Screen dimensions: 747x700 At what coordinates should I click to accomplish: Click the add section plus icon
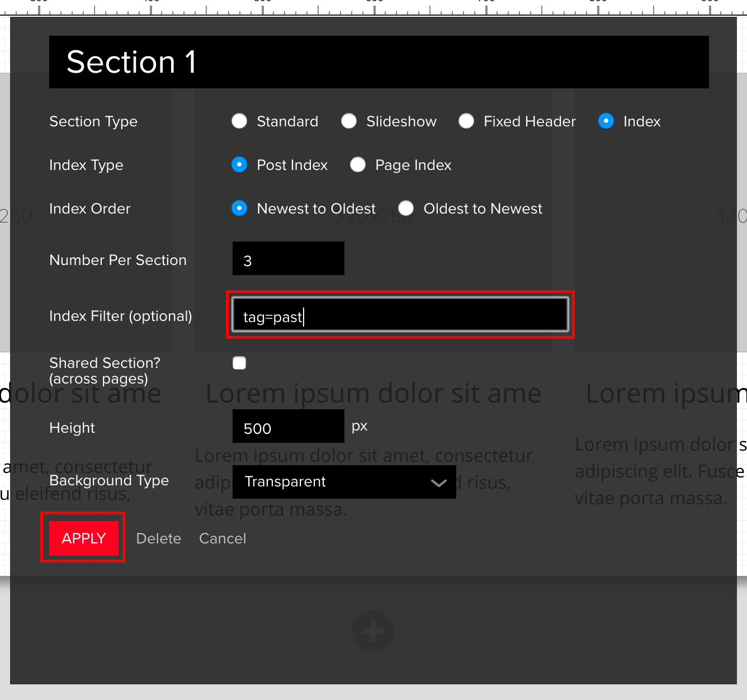(373, 631)
